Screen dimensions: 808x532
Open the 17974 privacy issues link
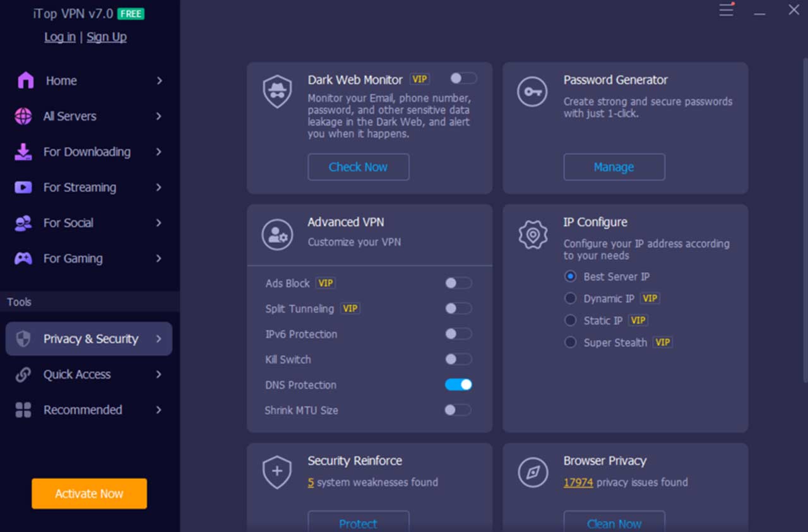(578, 482)
